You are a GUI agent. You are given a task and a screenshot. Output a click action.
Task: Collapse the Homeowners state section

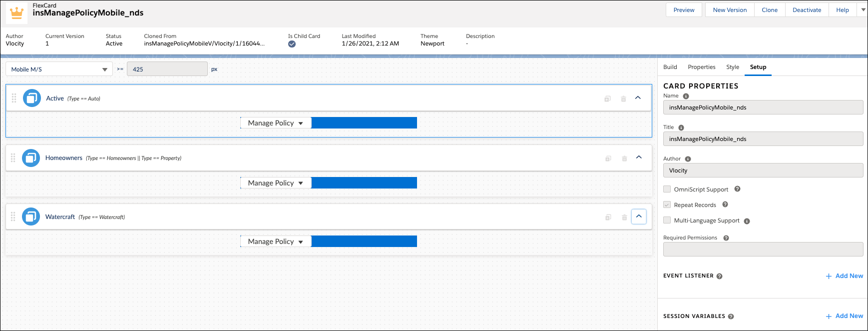coord(639,157)
